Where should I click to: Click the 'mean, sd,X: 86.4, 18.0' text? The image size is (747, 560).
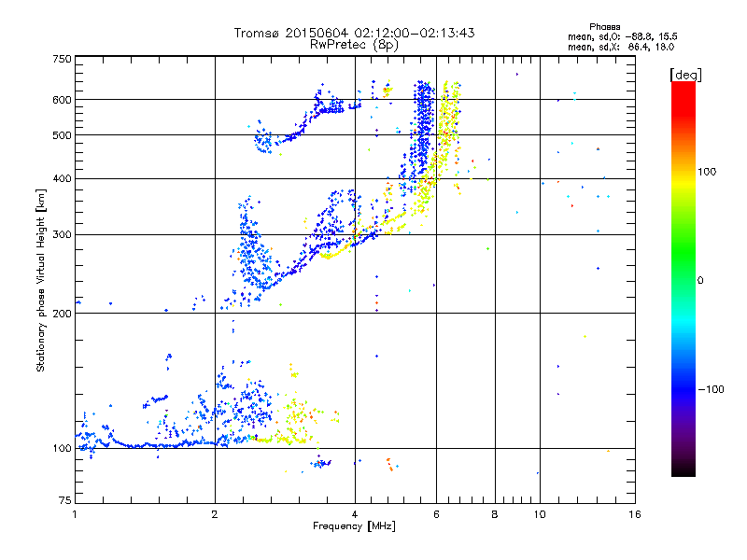click(x=621, y=47)
